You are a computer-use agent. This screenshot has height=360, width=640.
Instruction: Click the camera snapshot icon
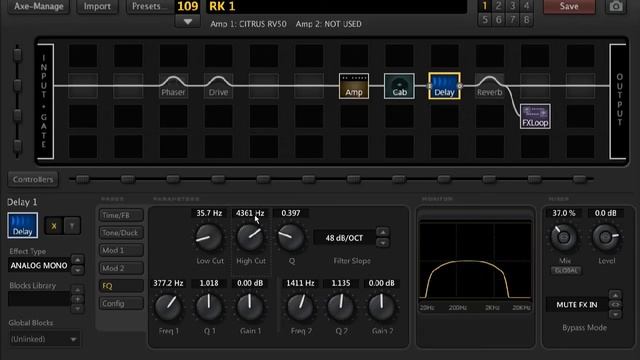616,6
